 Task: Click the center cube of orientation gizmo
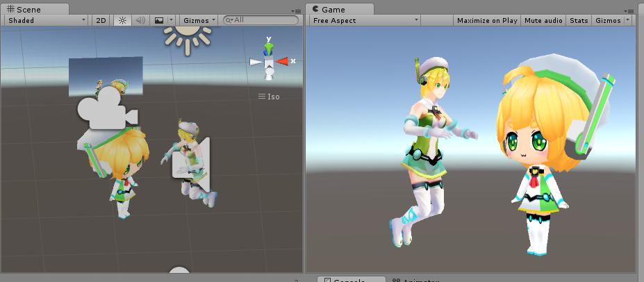tap(269, 63)
